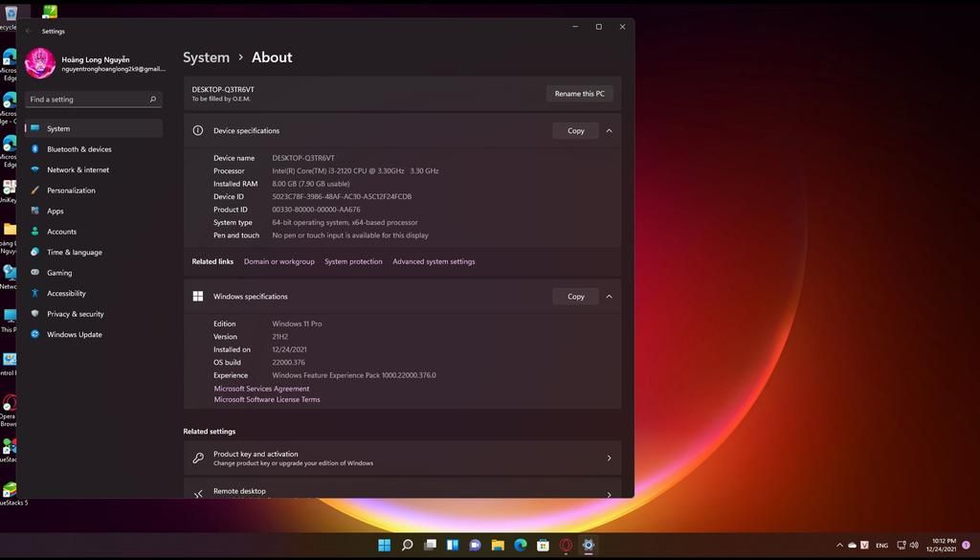This screenshot has height=560, width=980.
Task: Click the Windows 11 Pro edition text
Action: click(x=297, y=324)
